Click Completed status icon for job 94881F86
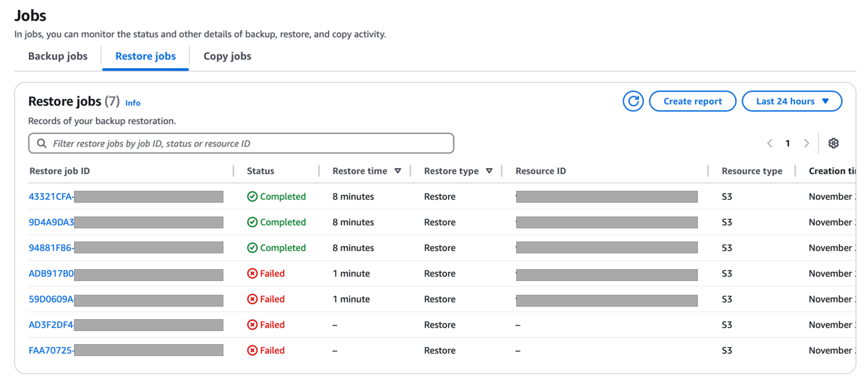Screen dimensions: 868x383 (x=252, y=247)
